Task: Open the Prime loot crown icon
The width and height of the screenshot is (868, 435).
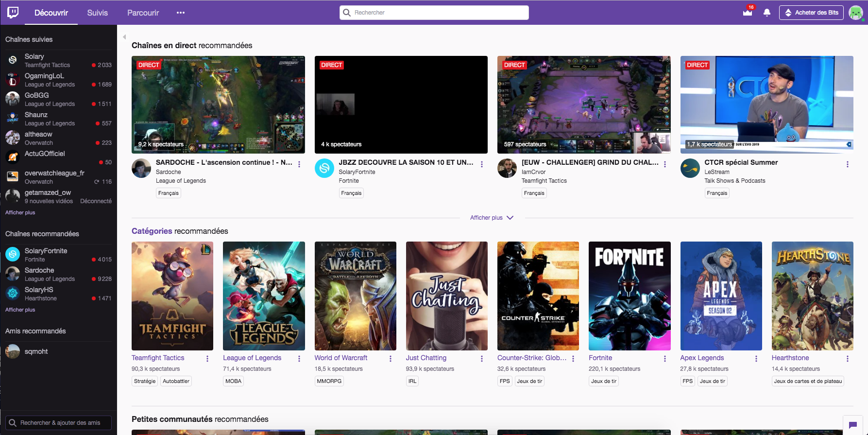Action: [747, 13]
